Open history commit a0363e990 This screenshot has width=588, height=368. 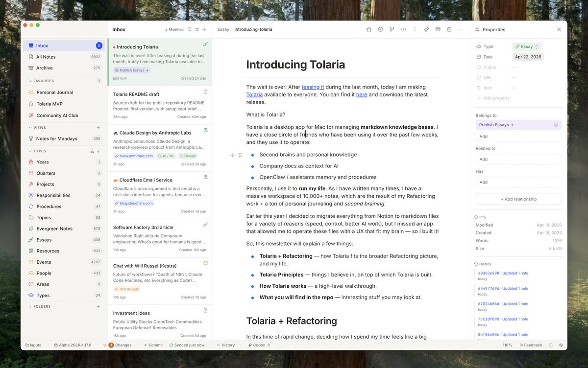503,273
